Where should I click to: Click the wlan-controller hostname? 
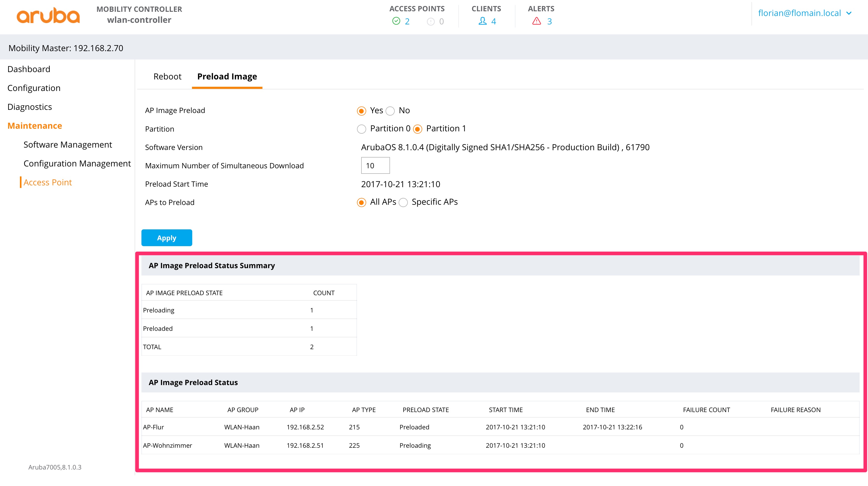tap(139, 20)
